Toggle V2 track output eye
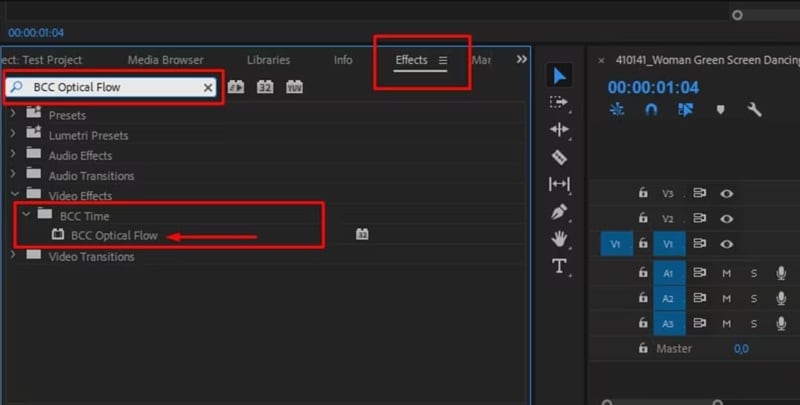 [x=727, y=219]
